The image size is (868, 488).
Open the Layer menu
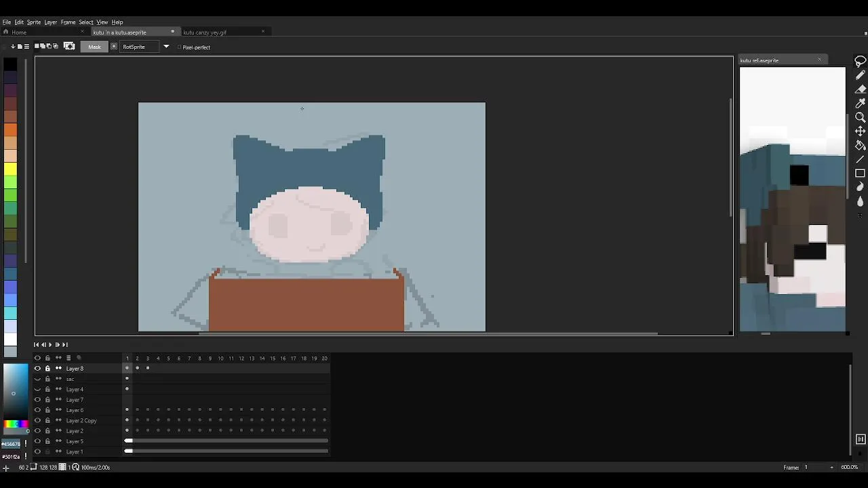51,22
